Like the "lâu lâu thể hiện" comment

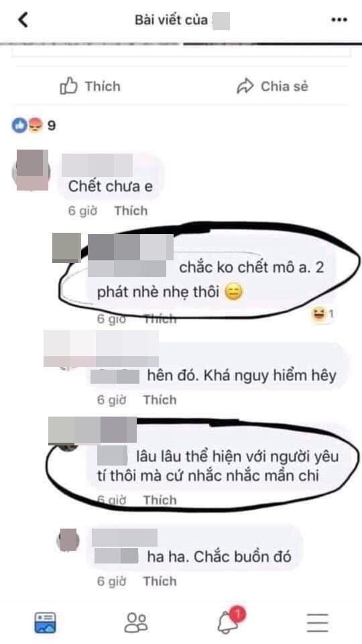[x=160, y=500]
